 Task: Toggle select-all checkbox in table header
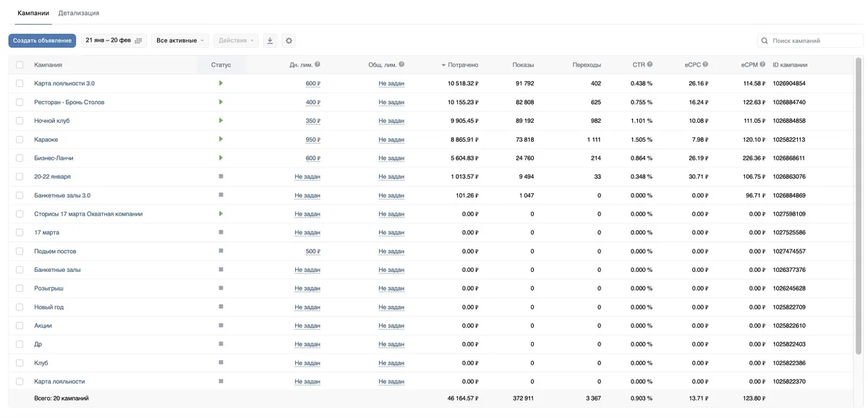tap(20, 65)
